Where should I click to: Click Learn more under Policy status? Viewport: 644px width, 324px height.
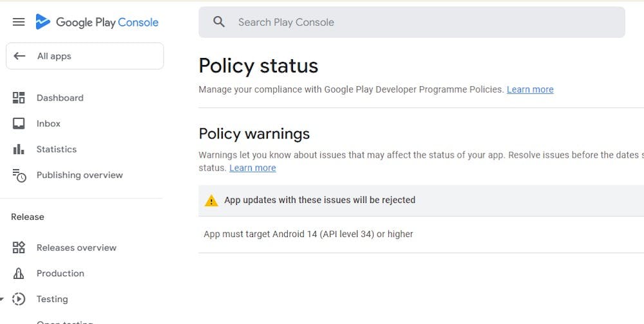coord(530,90)
